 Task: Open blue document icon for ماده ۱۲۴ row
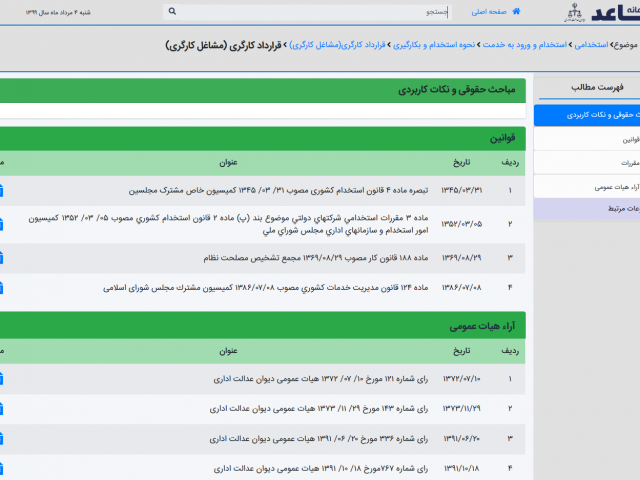click(2, 288)
